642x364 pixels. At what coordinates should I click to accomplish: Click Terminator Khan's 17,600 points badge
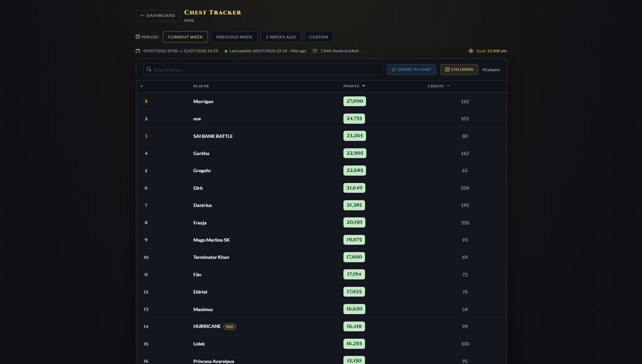tap(354, 257)
